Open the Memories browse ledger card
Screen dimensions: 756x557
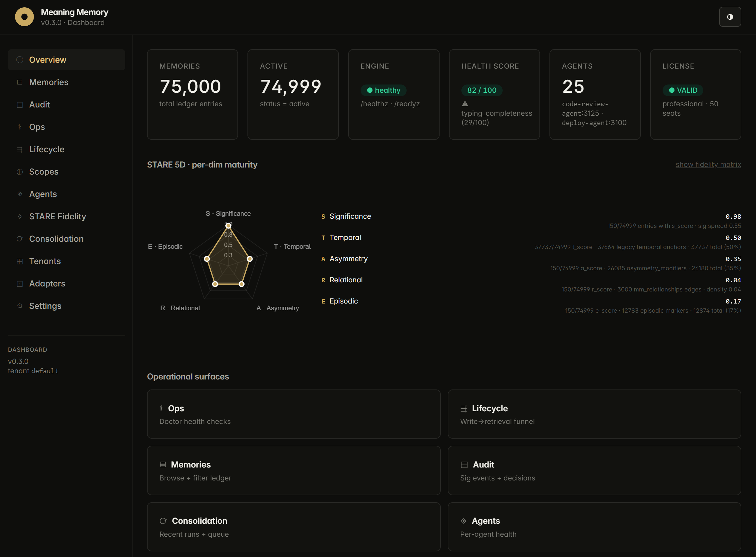tap(293, 470)
